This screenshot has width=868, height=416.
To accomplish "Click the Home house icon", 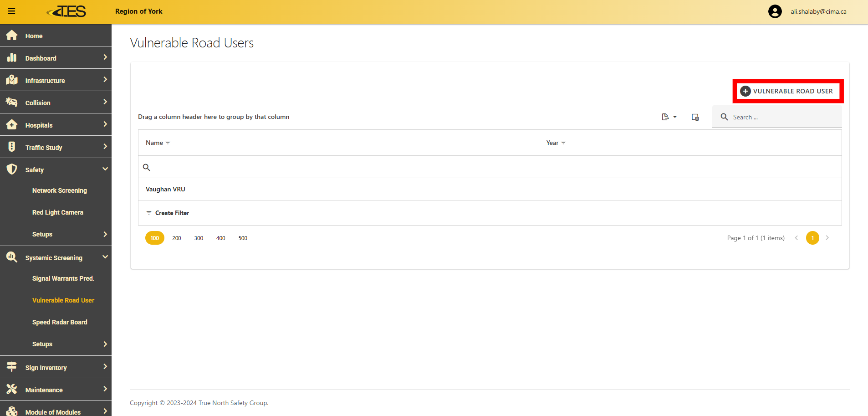I will tap(12, 36).
